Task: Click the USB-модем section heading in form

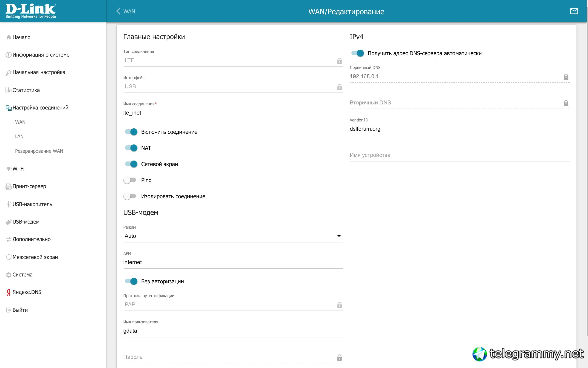Action: [x=141, y=213]
